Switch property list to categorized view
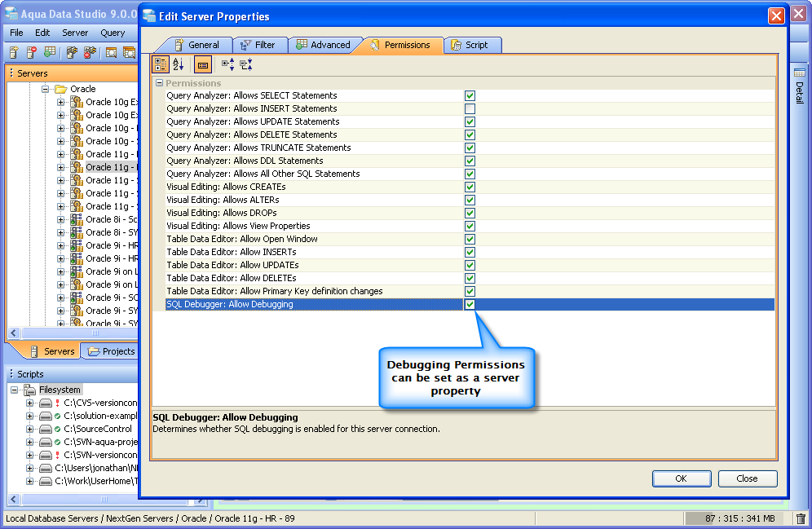The image size is (812, 529). [161, 64]
